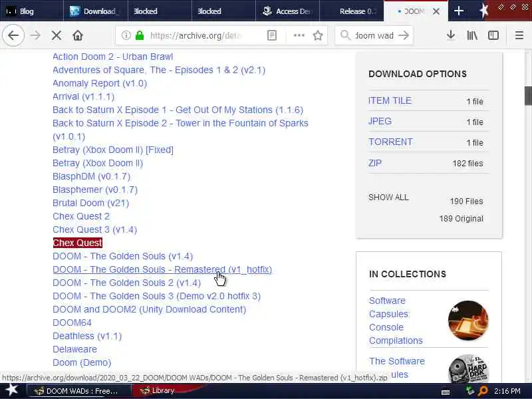Screen dimensions: 532x399
Task: Open page actions three-dot menu
Action: 299,35
